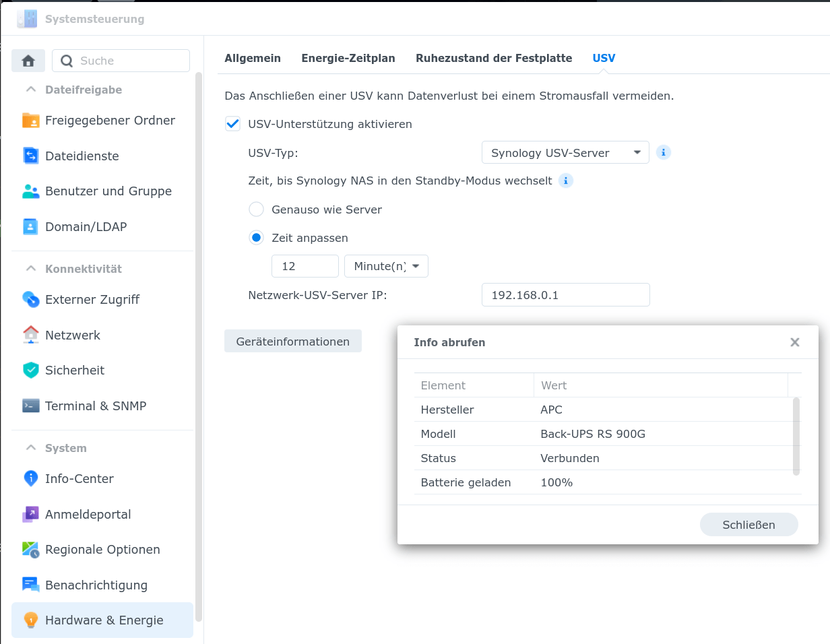Image resolution: width=830 pixels, height=644 pixels.
Task: Click the Benutzer und Gruppe icon
Action: (x=31, y=191)
